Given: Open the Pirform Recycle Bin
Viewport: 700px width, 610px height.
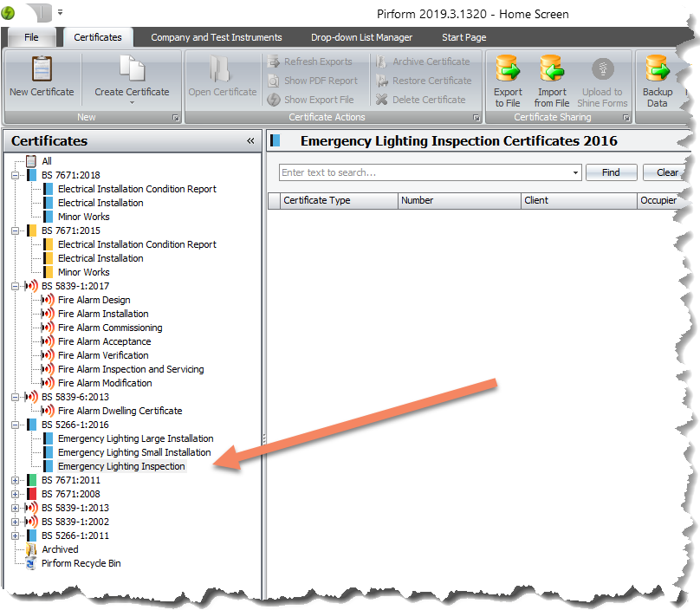Looking at the screenshot, I should coord(81,563).
